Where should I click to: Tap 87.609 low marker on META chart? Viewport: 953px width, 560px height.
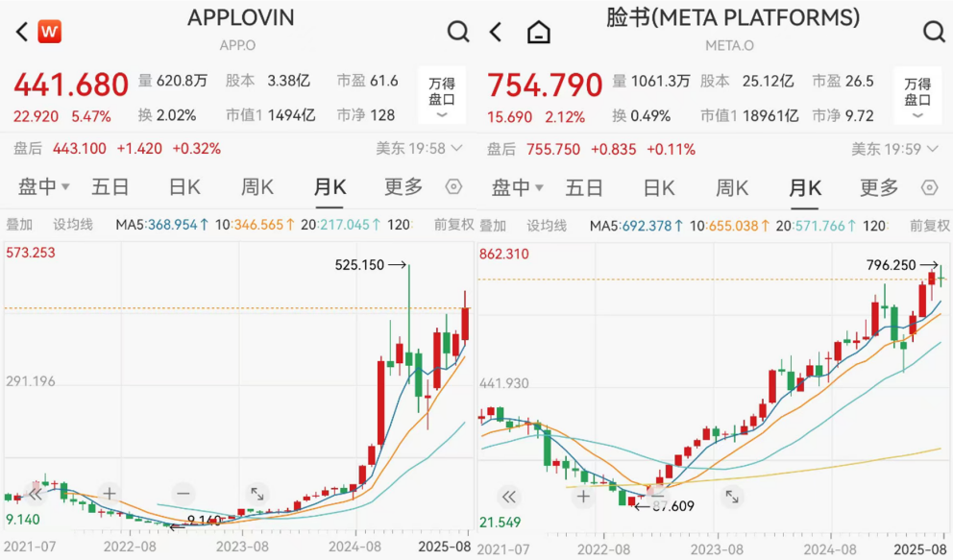click(x=664, y=506)
